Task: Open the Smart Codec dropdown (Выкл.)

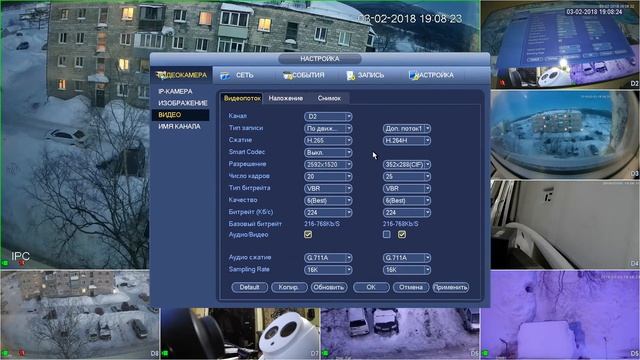Action: [x=328, y=153]
